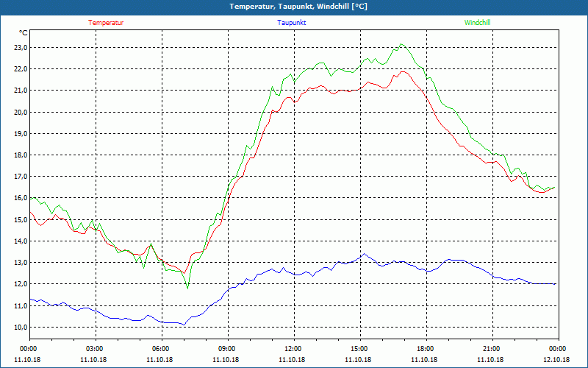Click the blue Taupunkt legend label

tap(291, 23)
